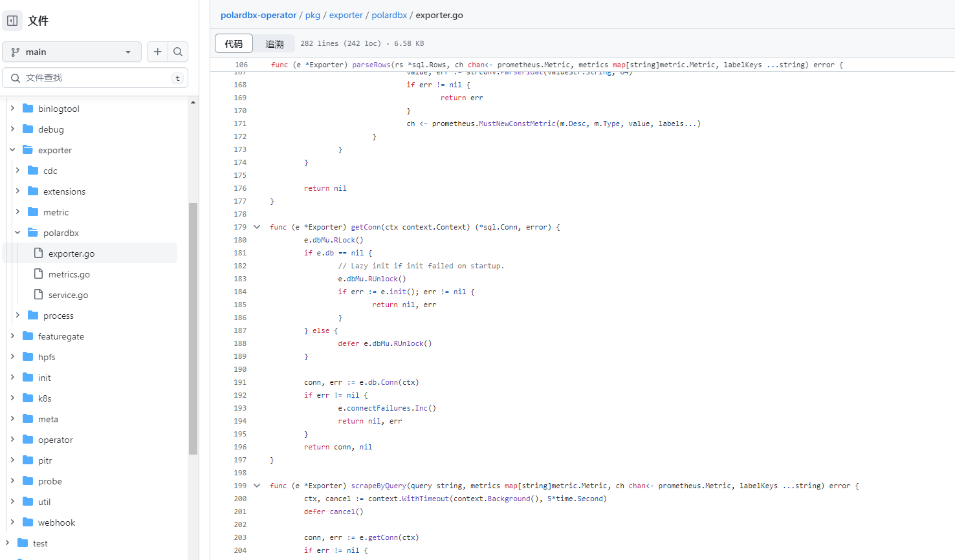Click scrapeByQuery function name on line 199
Screen dimensions: 955x560
[379, 486]
